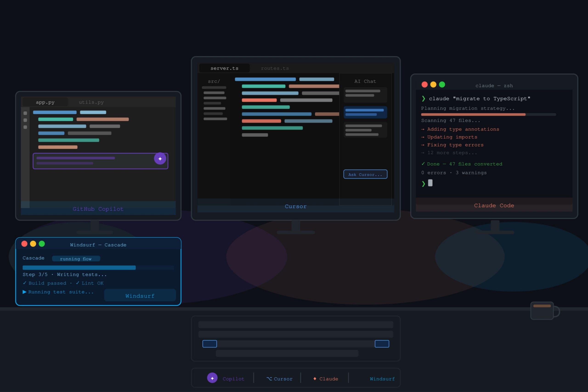
Task: Click the green prompt chevron before claude command
Action: pyautogui.click(x=423, y=99)
